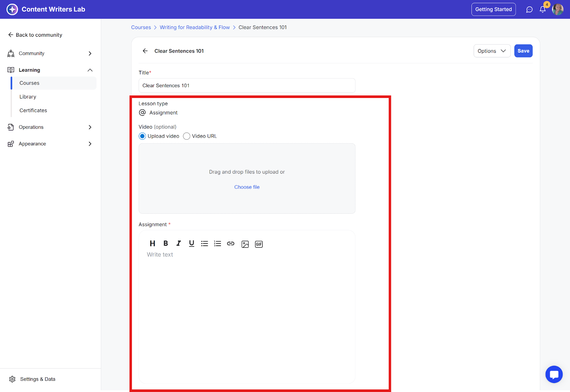
Task: Click the Content Writers Lab title
Action: [53, 9]
